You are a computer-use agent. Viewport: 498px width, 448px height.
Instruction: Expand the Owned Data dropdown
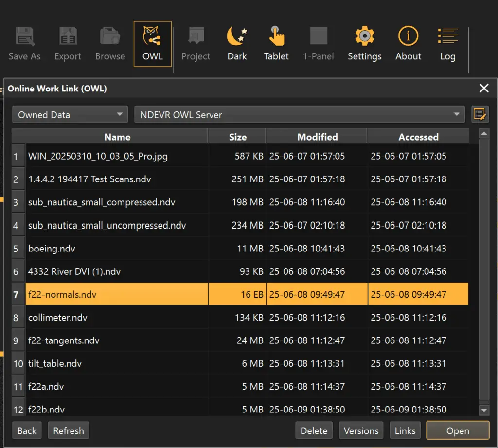[70, 115]
